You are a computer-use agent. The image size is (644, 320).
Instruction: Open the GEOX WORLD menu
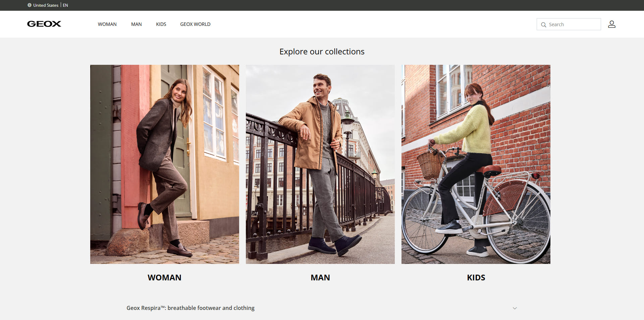(195, 24)
